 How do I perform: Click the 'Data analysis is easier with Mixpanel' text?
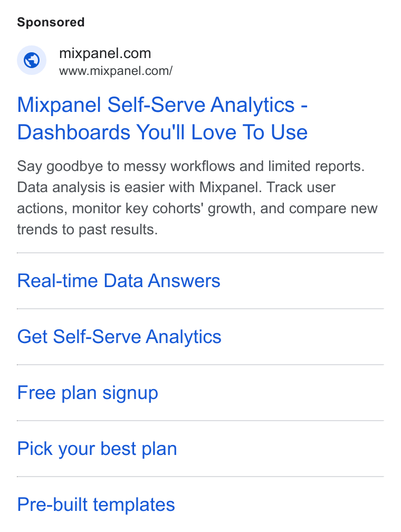tap(139, 187)
